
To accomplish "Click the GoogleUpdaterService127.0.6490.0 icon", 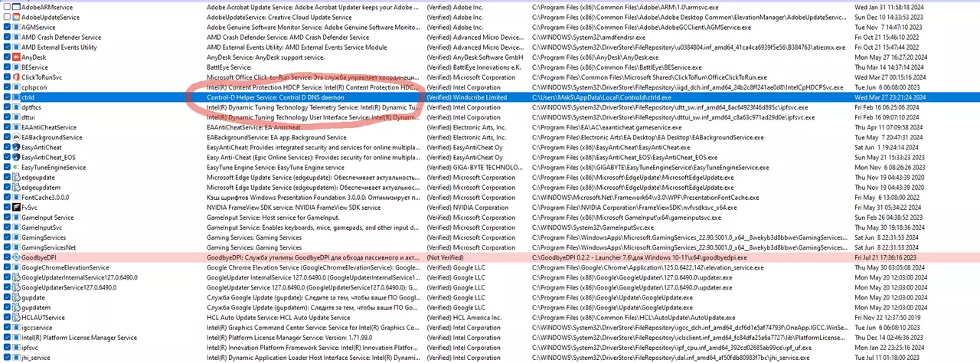I will point(16,287).
